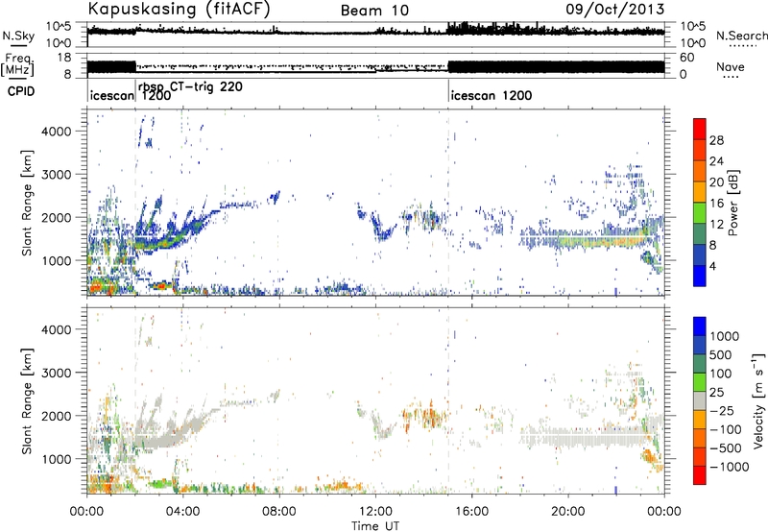Click the 'CPID' row label

pyautogui.click(x=21, y=91)
